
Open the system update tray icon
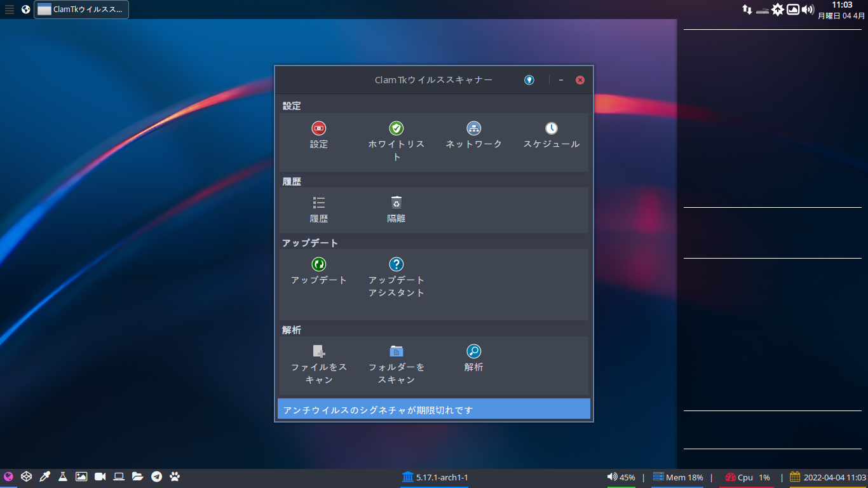(x=778, y=10)
